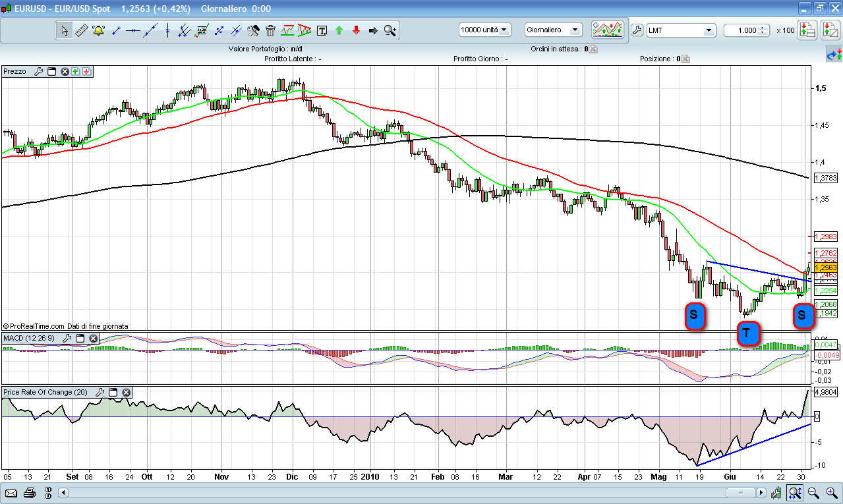Click the print icon at bottom left
The width and height of the screenshot is (843, 504).
tap(30, 493)
